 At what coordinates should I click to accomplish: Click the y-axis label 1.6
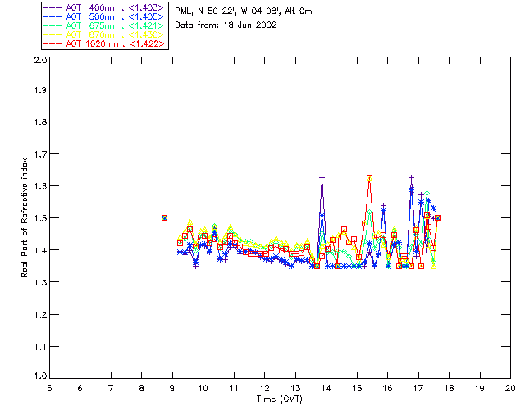tap(40, 186)
